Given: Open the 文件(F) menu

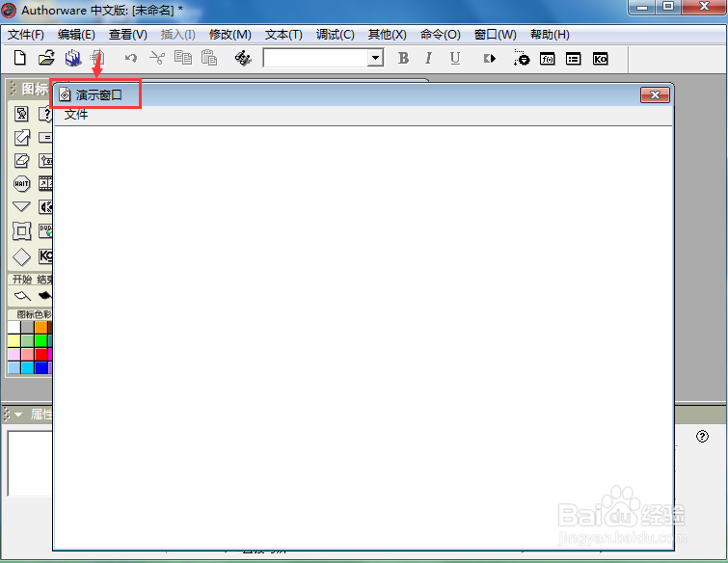Looking at the screenshot, I should click(26, 35).
